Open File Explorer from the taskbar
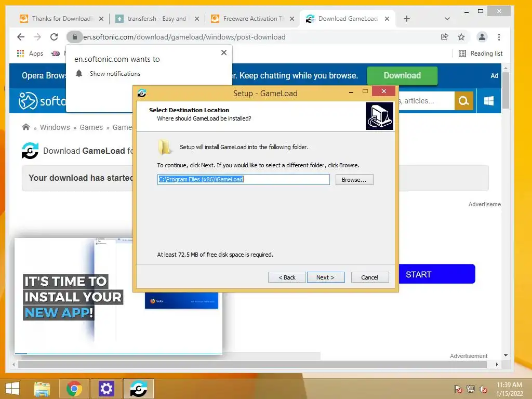Image resolution: width=532 pixels, height=399 pixels. [x=42, y=389]
